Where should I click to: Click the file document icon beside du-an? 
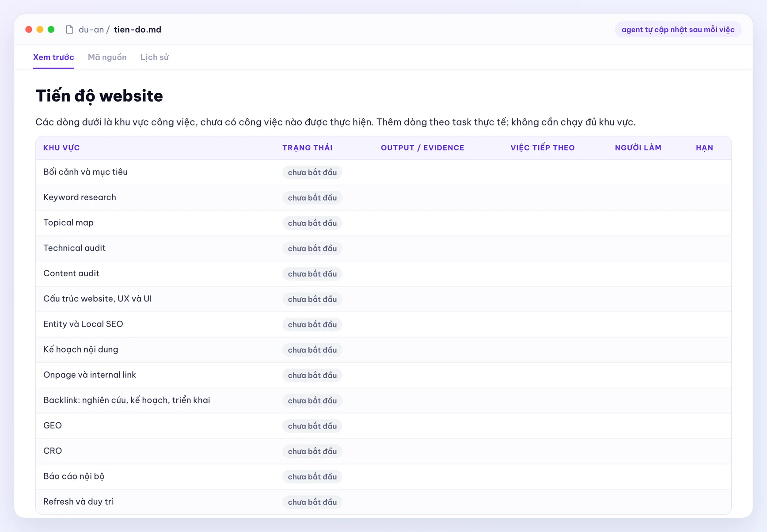(x=69, y=30)
